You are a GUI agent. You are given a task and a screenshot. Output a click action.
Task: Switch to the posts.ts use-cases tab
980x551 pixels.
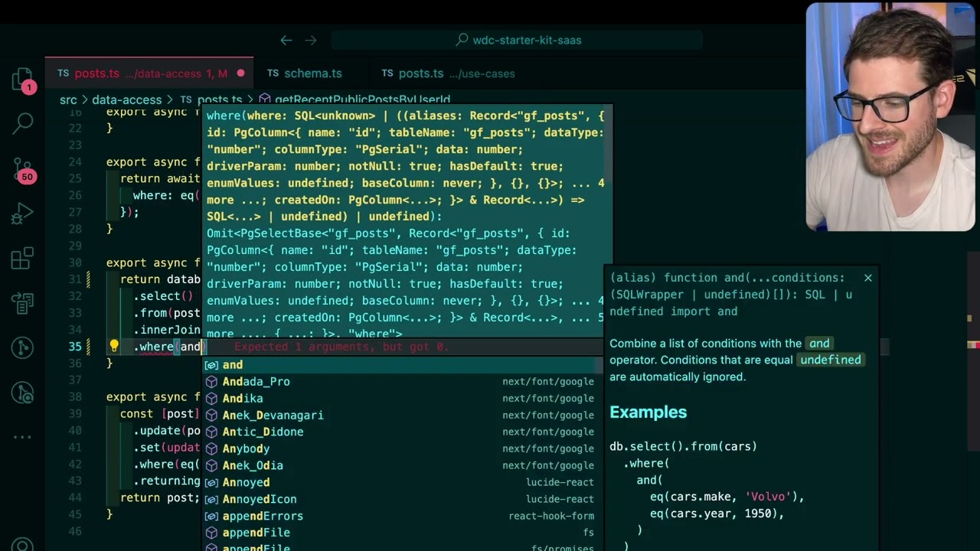click(448, 73)
